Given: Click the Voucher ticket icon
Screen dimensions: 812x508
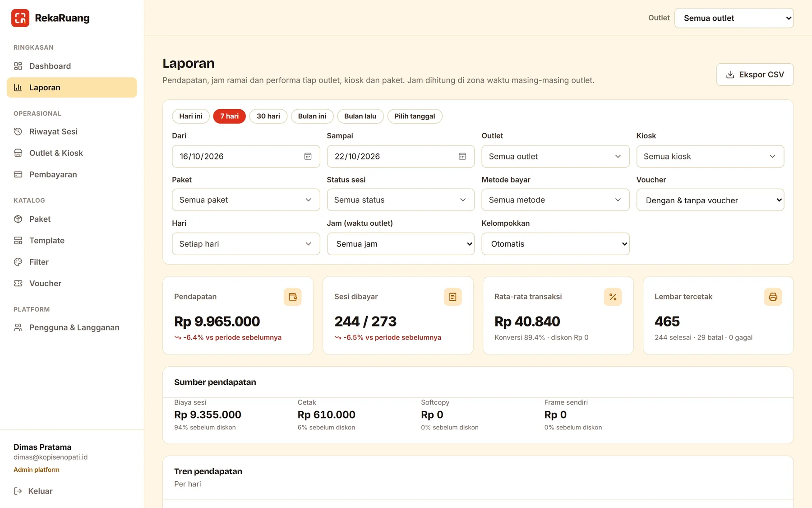Looking at the screenshot, I should coord(18,284).
